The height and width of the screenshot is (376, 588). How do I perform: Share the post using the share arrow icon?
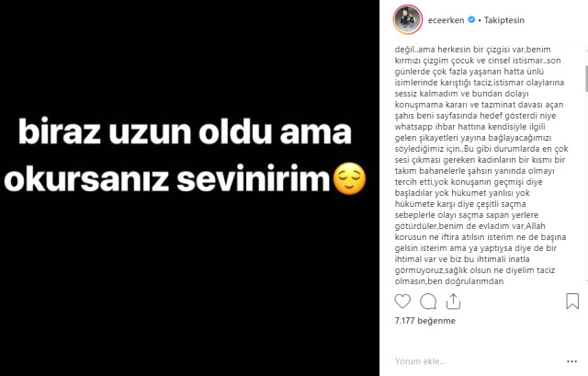(x=453, y=302)
